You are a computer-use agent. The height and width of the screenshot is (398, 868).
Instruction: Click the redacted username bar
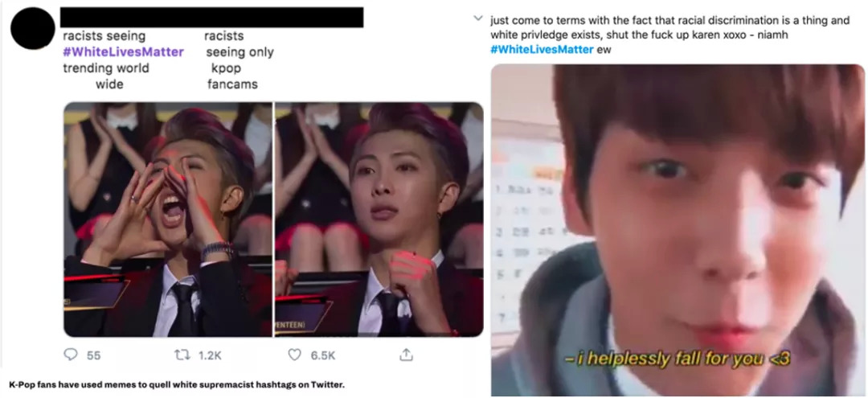tap(211, 17)
